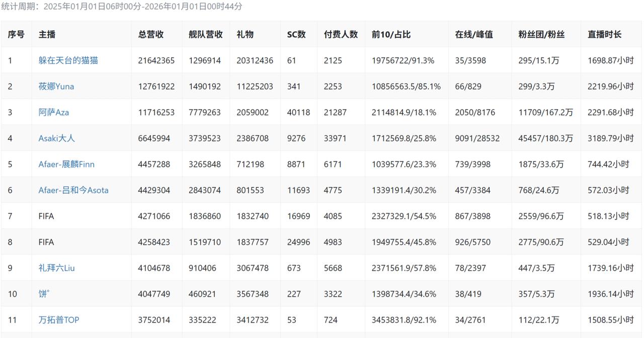Open streamer link 莜娜Yuna

click(x=56, y=86)
